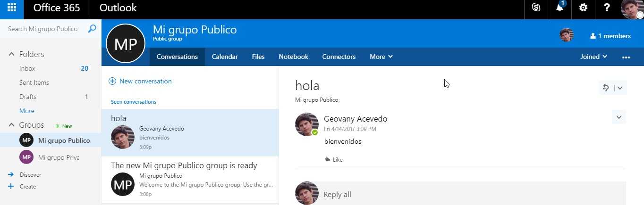This screenshot has width=644, height=205.
Task: Click the Create plus icon
Action: (11, 186)
